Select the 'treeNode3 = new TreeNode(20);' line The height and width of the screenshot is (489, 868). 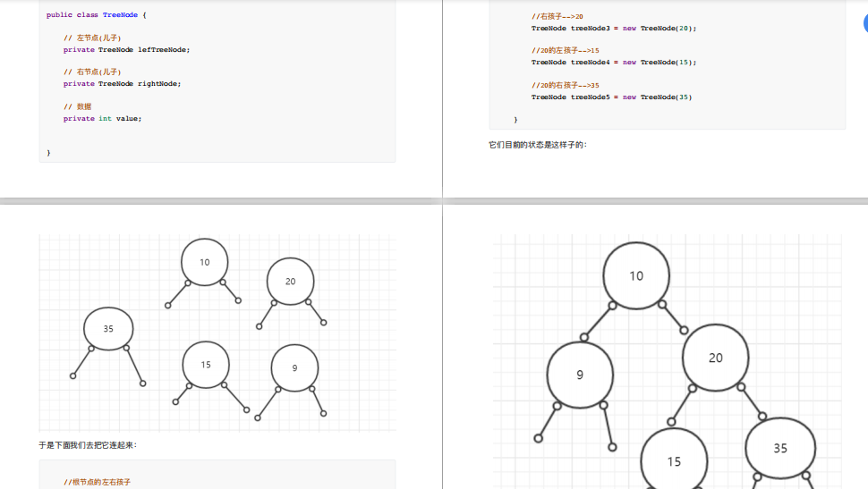click(614, 29)
